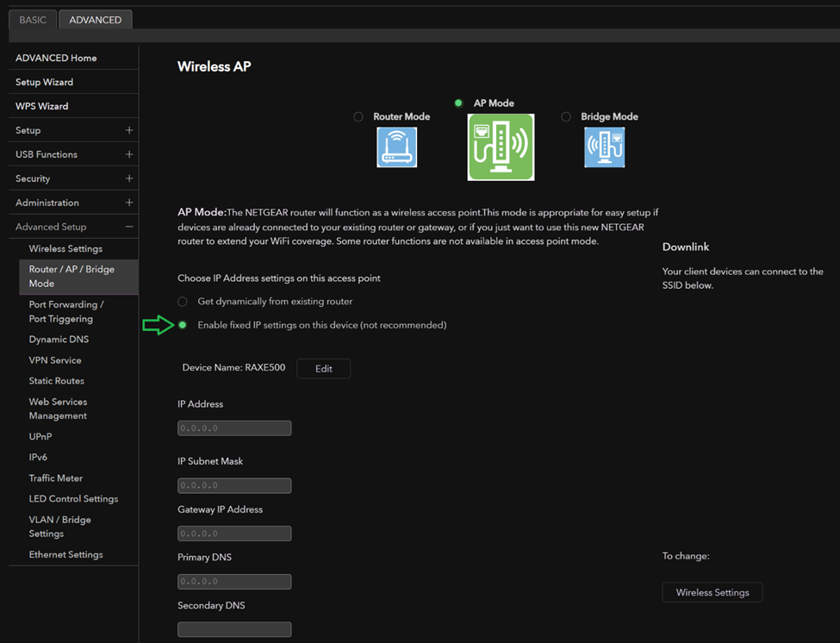840x643 pixels.
Task: Expand the USB Functions section
Action: [x=129, y=154]
